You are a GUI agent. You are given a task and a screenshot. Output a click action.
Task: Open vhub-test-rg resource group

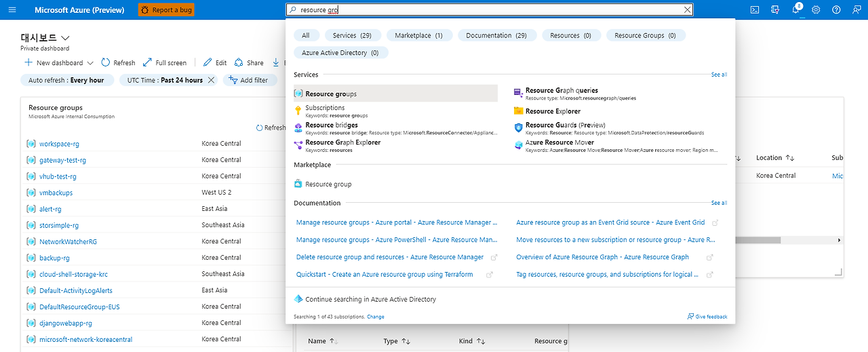click(58, 176)
